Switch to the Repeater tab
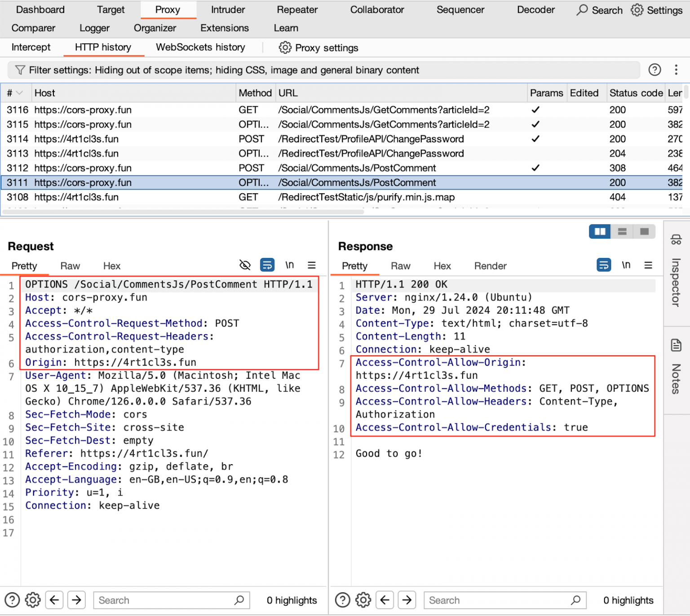This screenshot has height=616, width=690. [296, 10]
